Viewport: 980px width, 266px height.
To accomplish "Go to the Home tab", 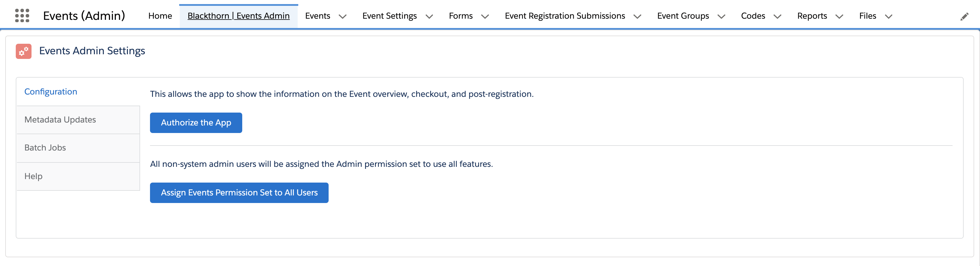I will coord(160,16).
